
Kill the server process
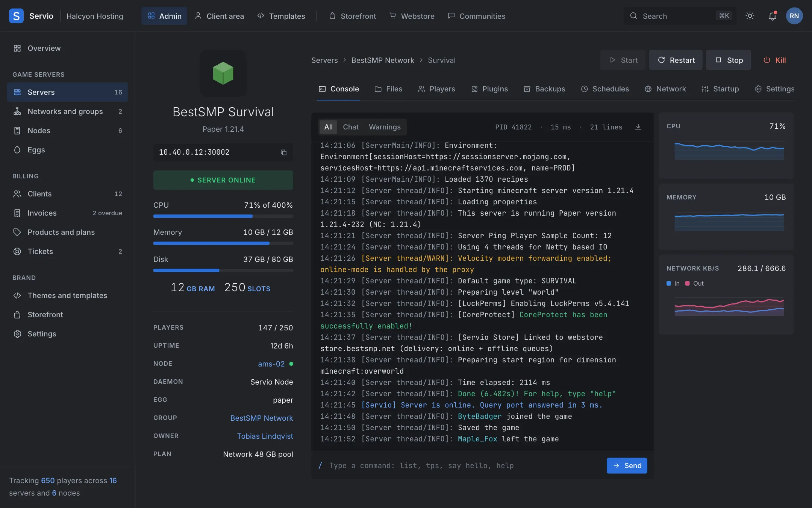coord(774,60)
